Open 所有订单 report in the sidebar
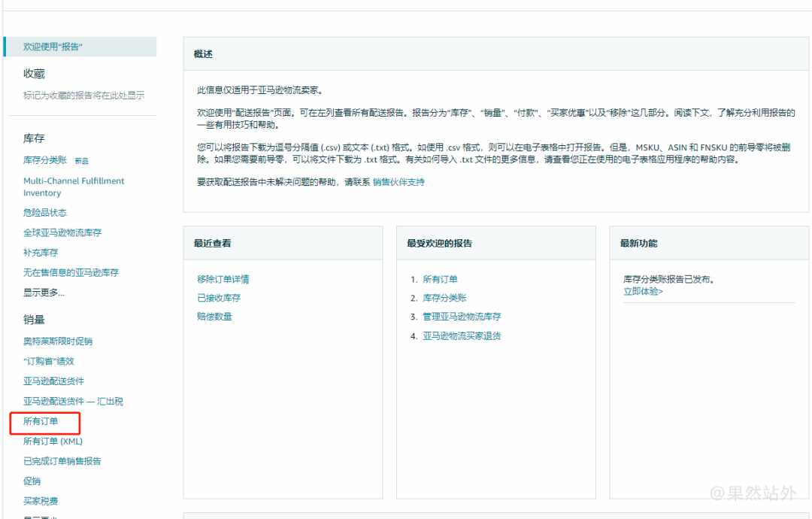The image size is (812, 519). [x=41, y=421]
